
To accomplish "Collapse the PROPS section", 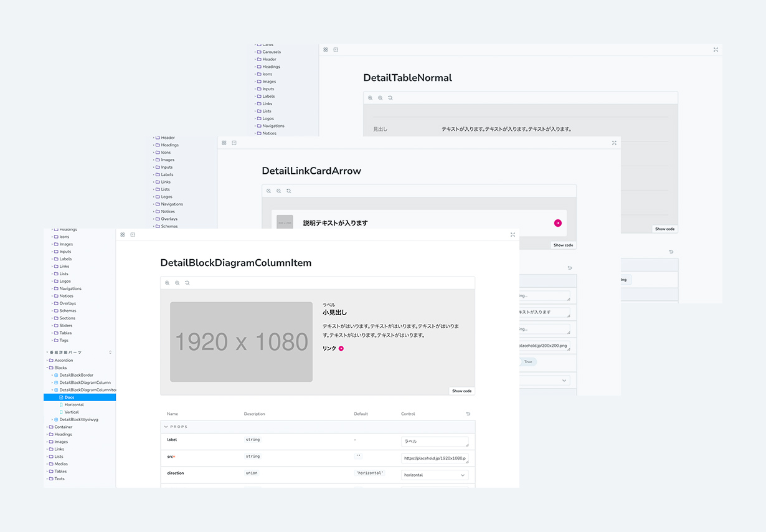I will 166,427.
